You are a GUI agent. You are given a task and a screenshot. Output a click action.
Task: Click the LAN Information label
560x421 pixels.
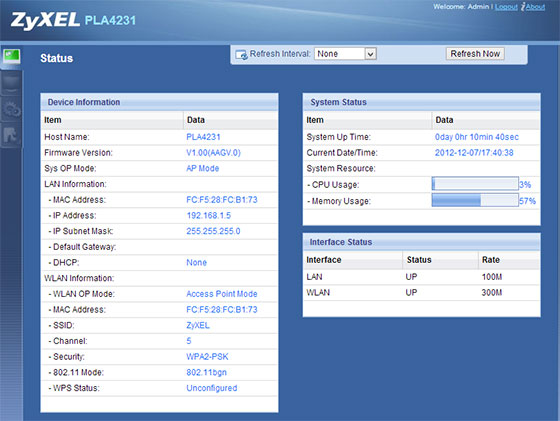(x=75, y=184)
